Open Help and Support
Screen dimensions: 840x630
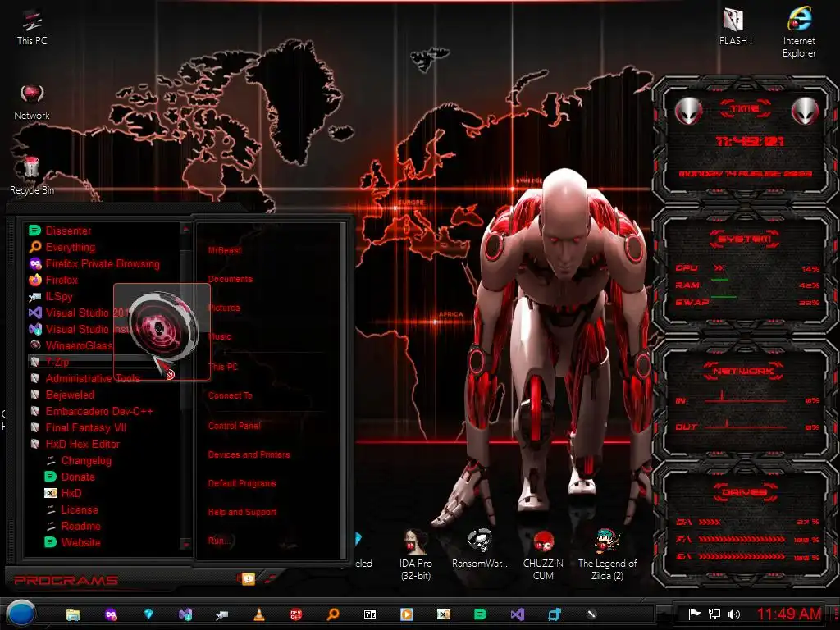(242, 512)
